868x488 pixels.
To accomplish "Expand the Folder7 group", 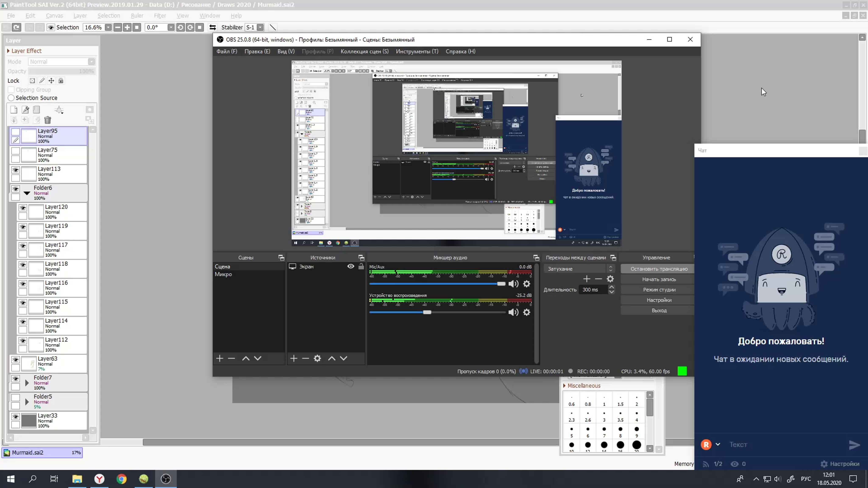I will [x=27, y=383].
